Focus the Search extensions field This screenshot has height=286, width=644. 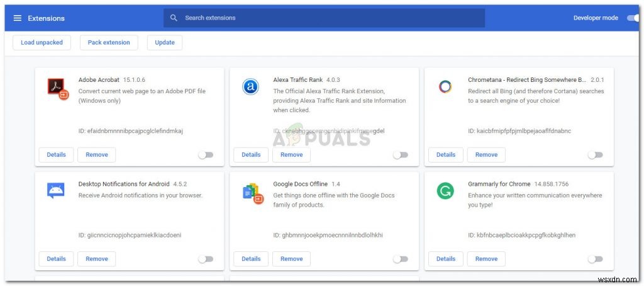(324, 18)
